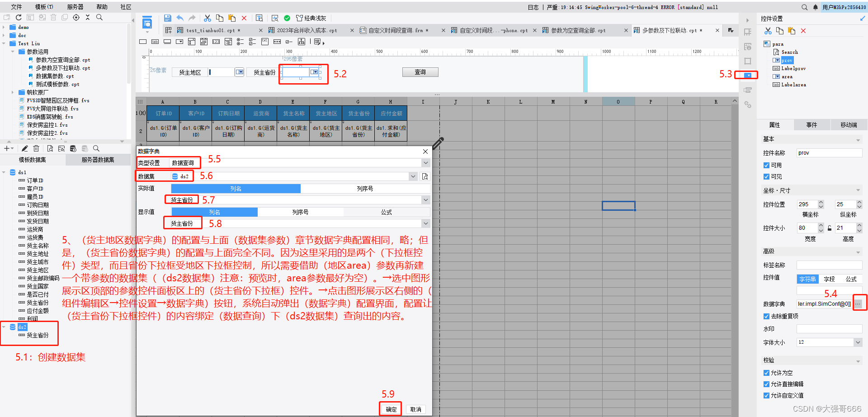The height and width of the screenshot is (417, 868).
Task: Switch to the 服务器数据集 tab
Action: [98, 160]
